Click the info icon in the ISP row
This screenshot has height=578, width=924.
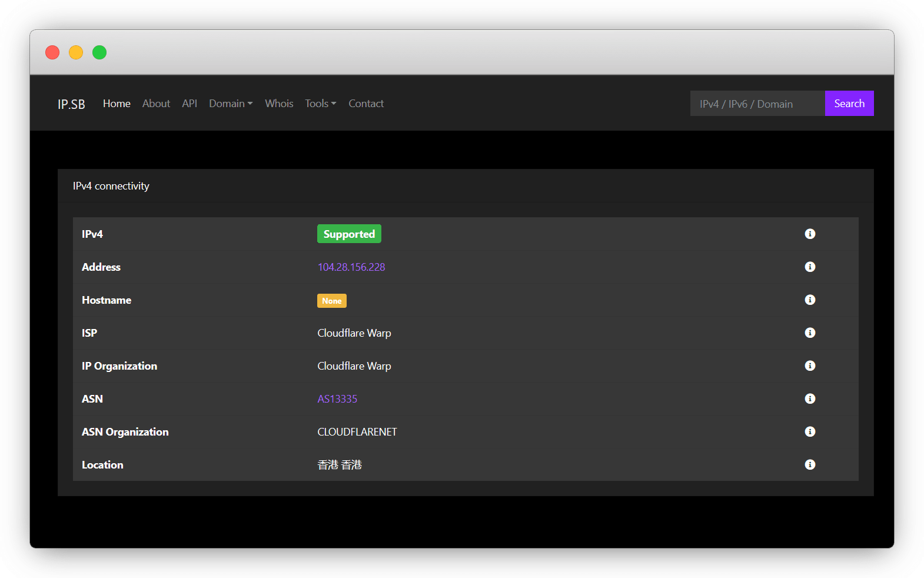(x=810, y=333)
